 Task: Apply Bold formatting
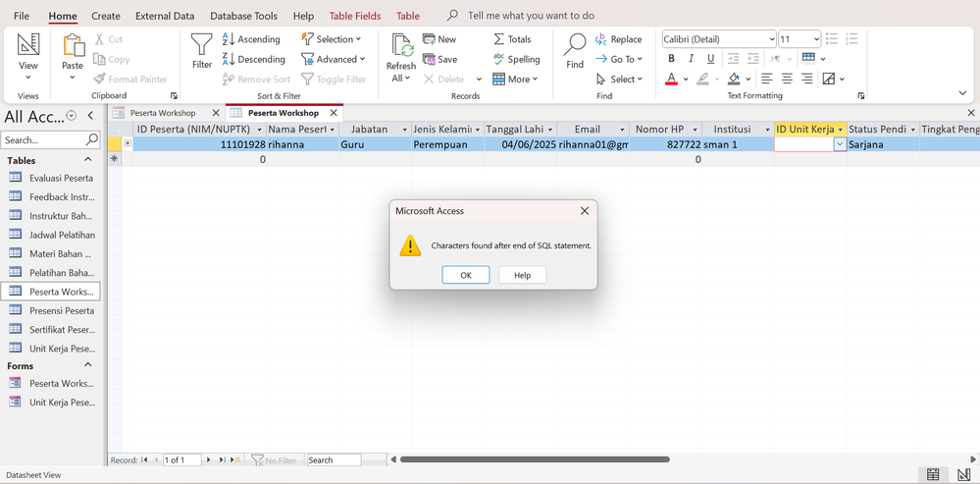click(671, 59)
